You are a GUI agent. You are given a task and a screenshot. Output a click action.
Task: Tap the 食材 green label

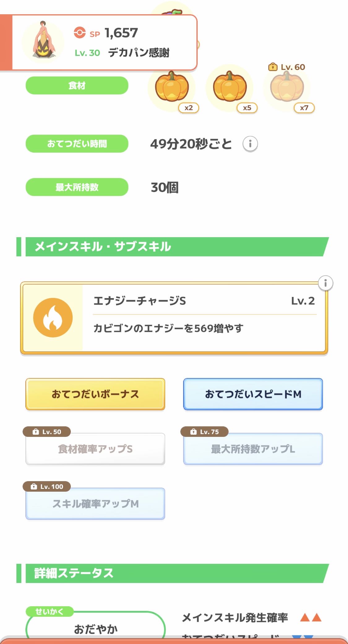(77, 85)
